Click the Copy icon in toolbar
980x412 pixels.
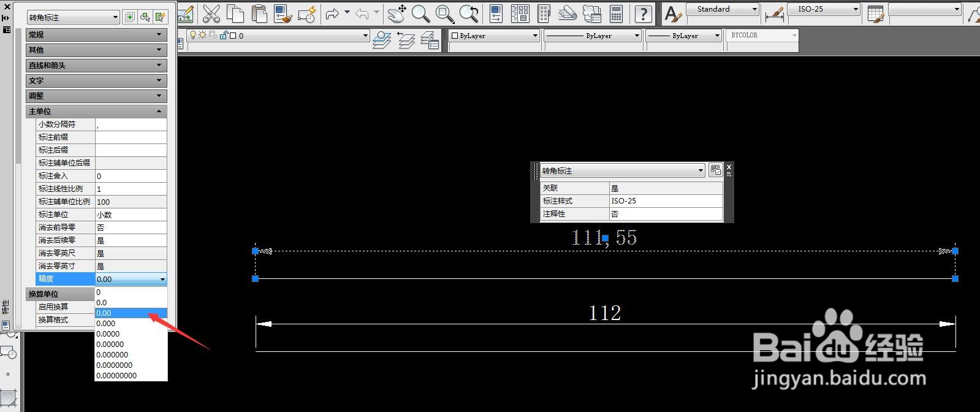click(x=235, y=13)
